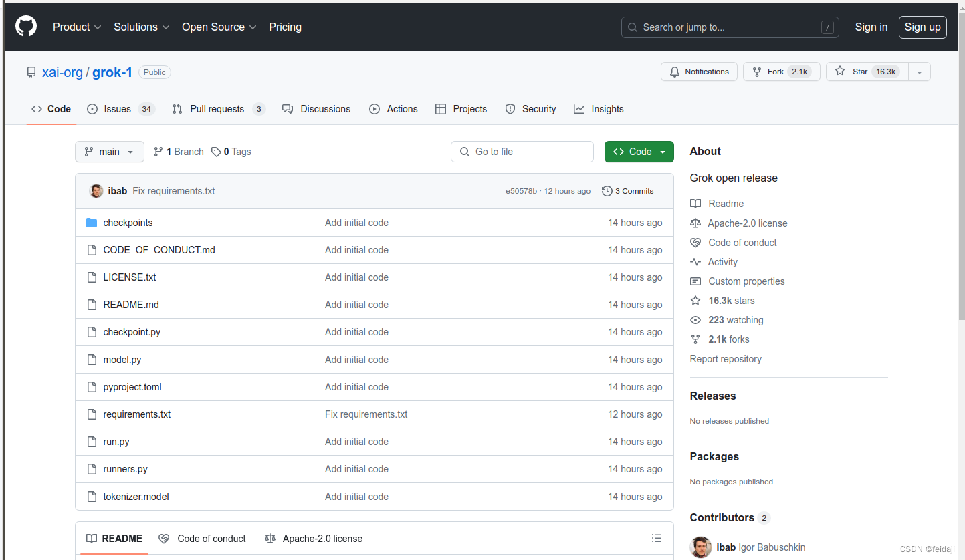Click the commit history clock icon
Image resolution: width=965 pixels, height=560 pixels.
(x=607, y=191)
